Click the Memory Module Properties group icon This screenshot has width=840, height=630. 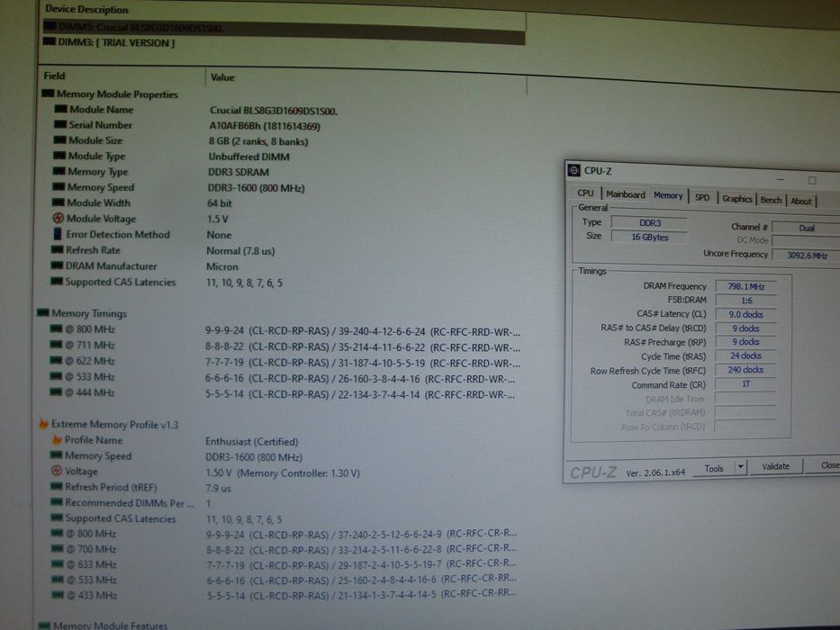tap(48, 94)
